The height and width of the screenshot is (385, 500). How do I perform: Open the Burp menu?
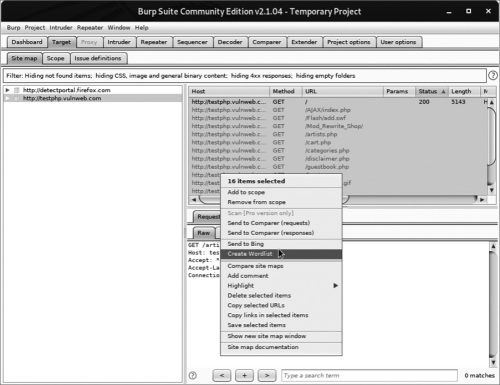click(x=13, y=28)
